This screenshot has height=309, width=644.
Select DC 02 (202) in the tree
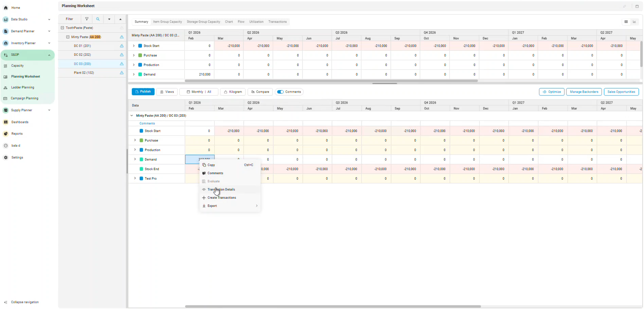(x=82, y=55)
